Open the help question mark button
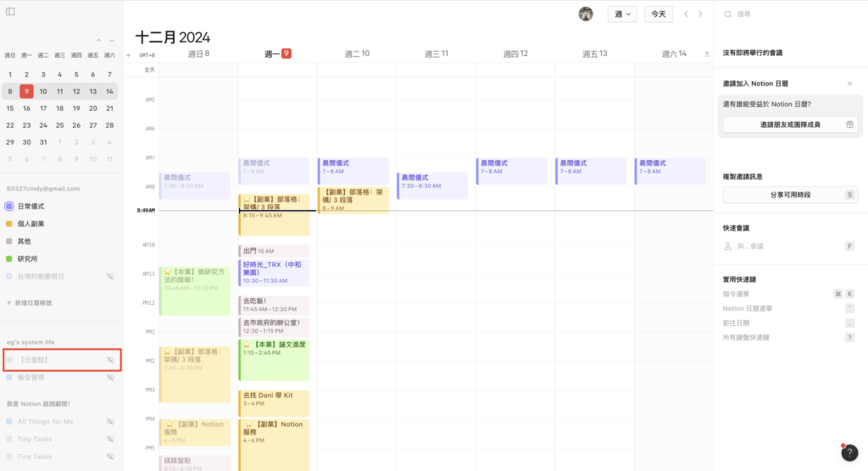868x471 pixels. pyautogui.click(x=849, y=452)
